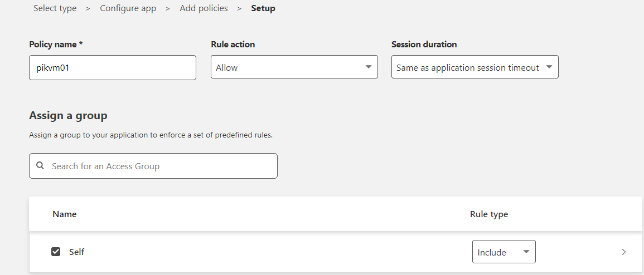This screenshot has width=644, height=275.
Task: Open the Session duration dropdown
Action: [x=474, y=67]
